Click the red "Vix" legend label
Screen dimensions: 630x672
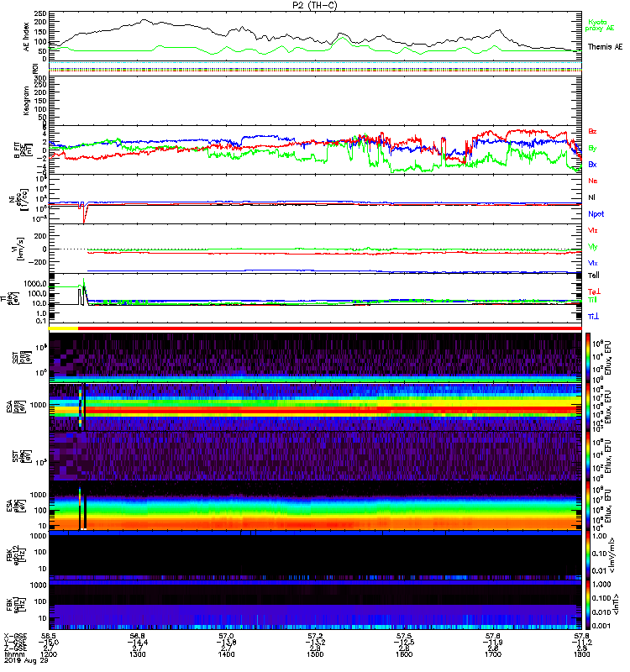point(593,230)
